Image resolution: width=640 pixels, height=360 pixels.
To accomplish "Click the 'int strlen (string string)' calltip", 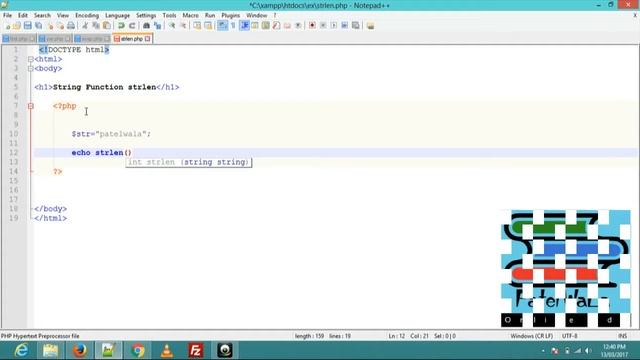I will click(189, 162).
